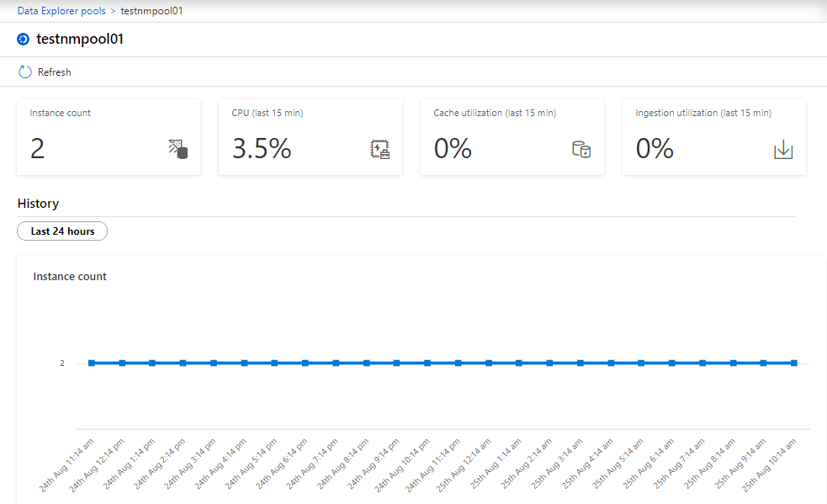This screenshot has width=827, height=504.
Task: Click the Cache utilization database icon
Action: 581,150
